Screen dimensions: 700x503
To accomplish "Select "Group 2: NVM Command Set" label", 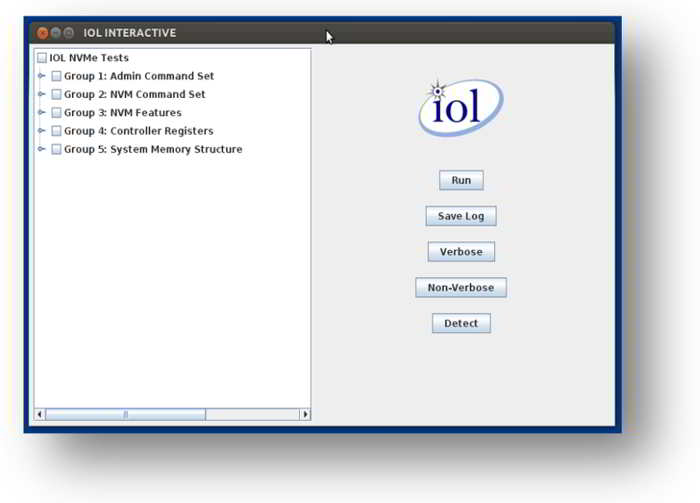I will (x=134, y=94).
